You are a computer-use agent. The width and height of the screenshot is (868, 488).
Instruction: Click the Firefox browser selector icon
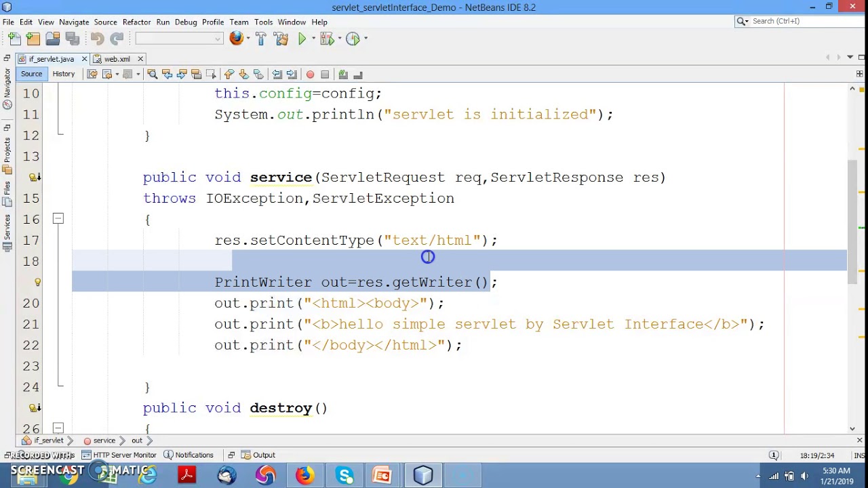[235, 39]
